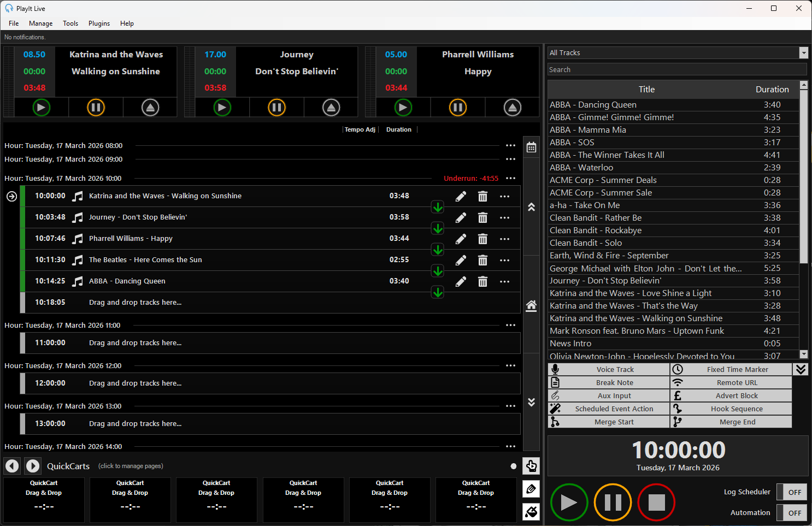812x526 pixels.
Task: Play Katrina and the Waves deck
Action: coord(41,108)
